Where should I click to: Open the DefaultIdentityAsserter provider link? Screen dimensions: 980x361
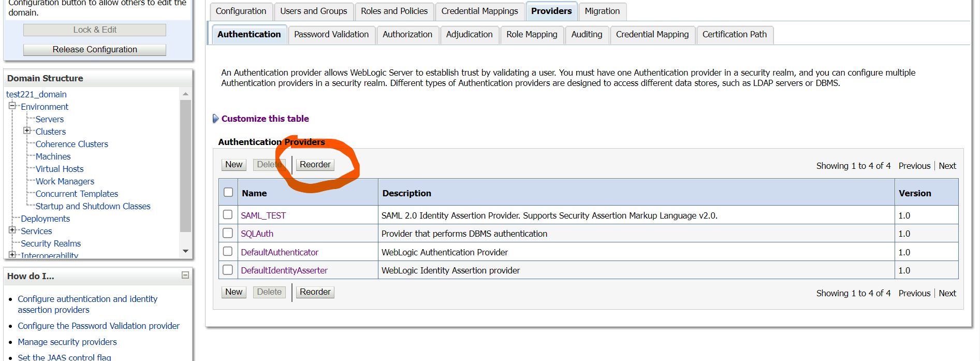point(284,270)
